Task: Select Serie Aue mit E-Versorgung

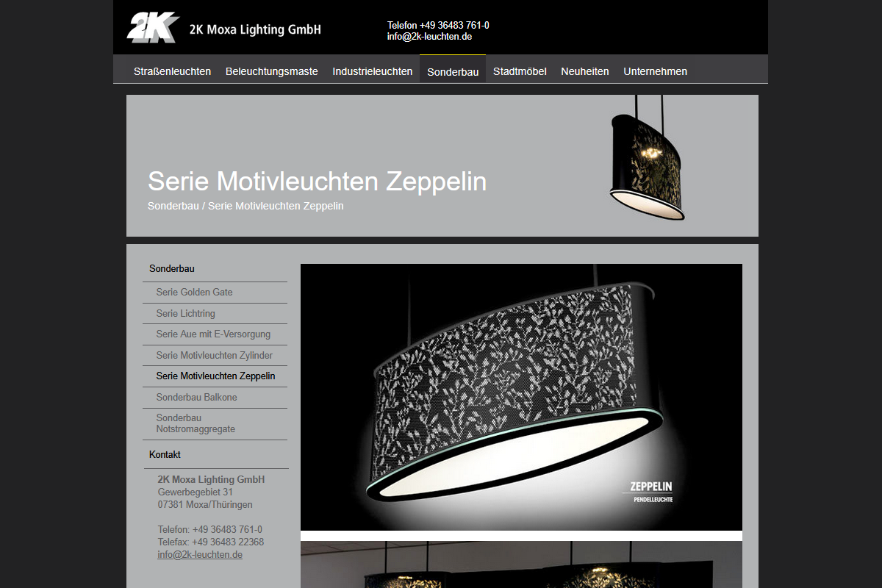Action: [215, 334]
